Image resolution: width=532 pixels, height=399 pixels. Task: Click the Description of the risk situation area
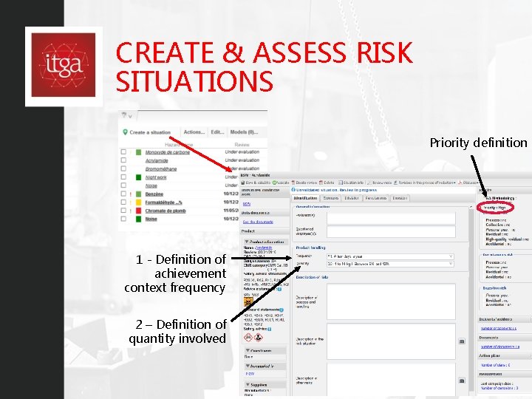pos(391,341)
